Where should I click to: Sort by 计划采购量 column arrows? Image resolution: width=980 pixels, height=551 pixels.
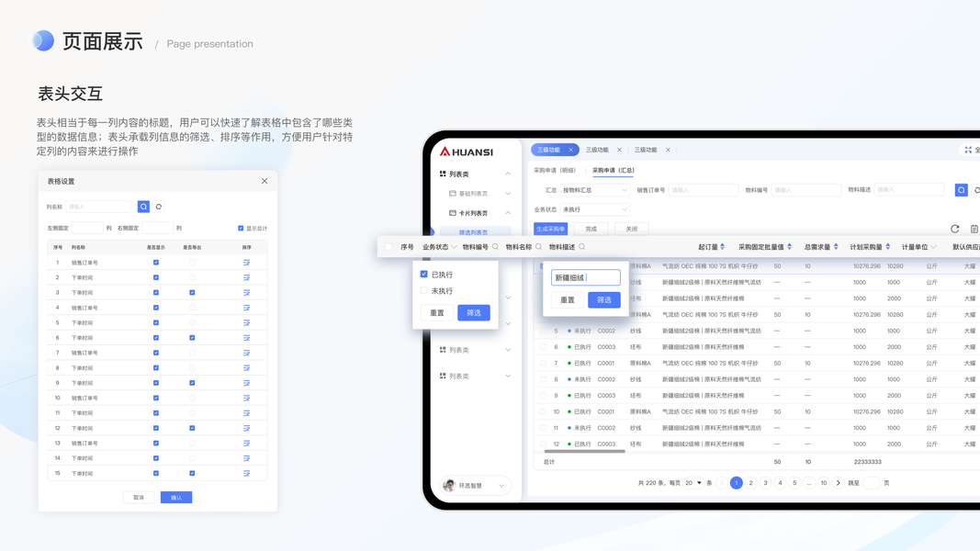click(x=887, y=247)
